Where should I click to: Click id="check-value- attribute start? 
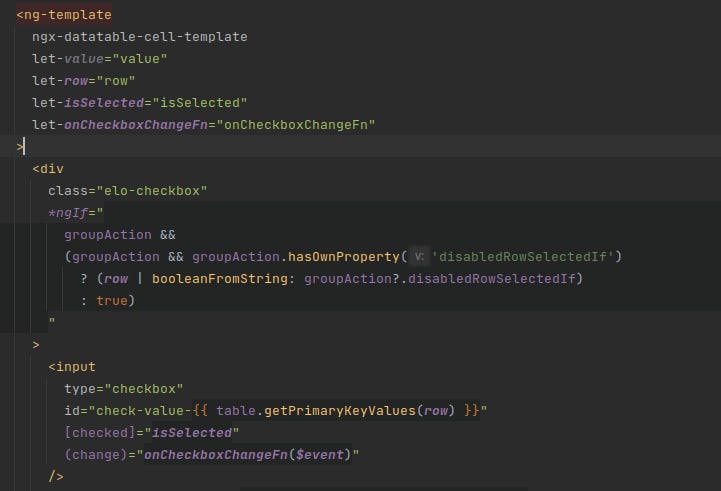point(128,411)
